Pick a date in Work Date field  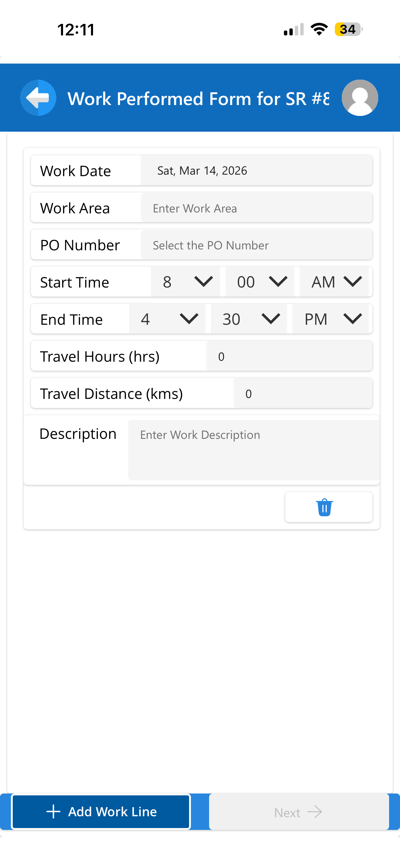[256, 170]
